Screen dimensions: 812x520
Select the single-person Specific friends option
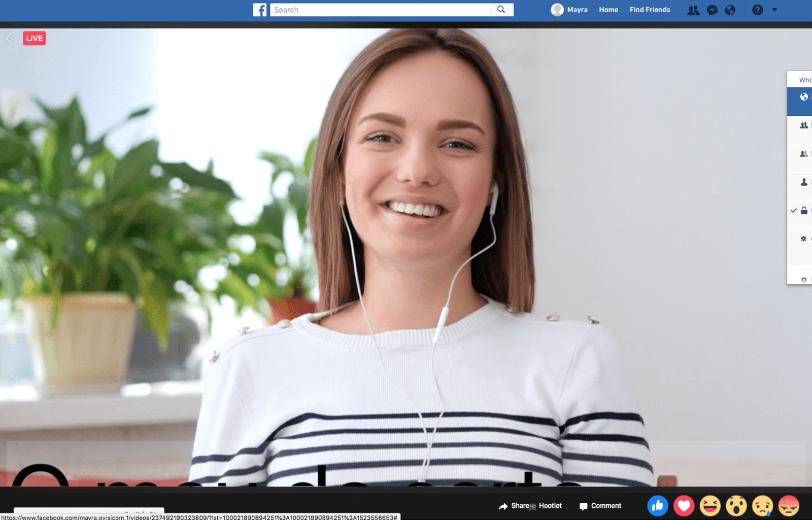click(800, 186)
